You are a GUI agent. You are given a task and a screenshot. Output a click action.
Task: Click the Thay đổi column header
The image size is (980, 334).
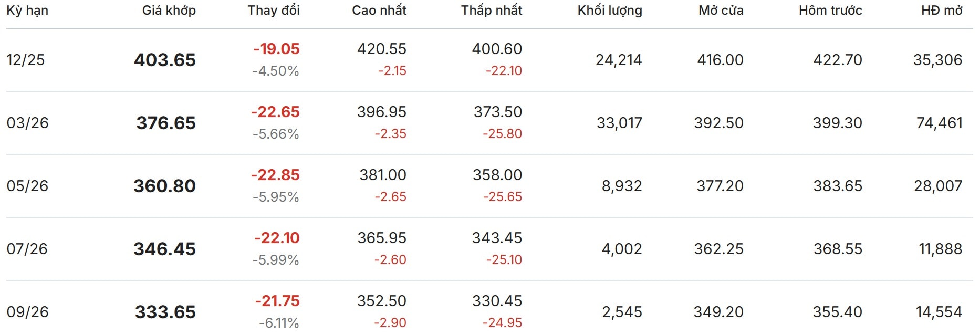(x=273, y=11)
